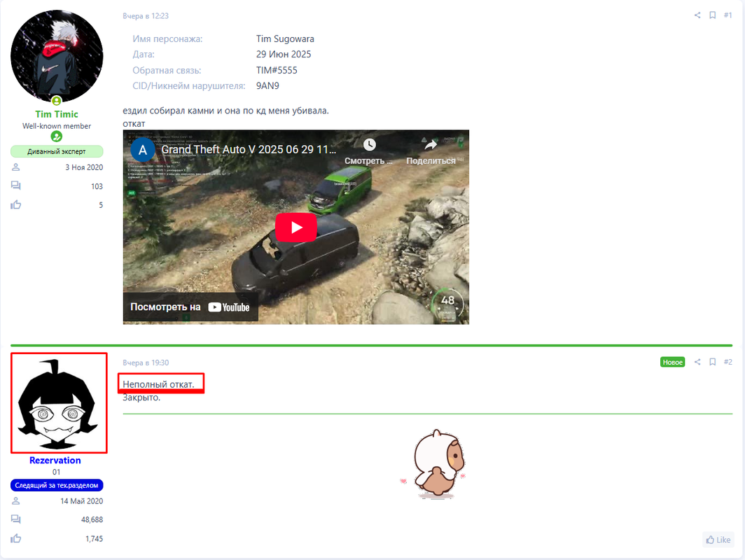
Task: Open permalink #1
Action: 727,15
